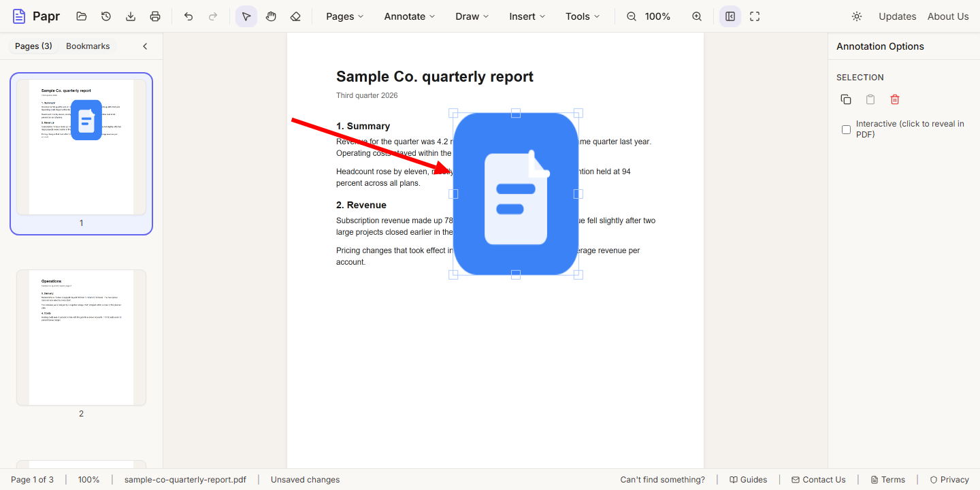The width and height of the screenshot is (980, 490).
Task: Open the Guides link in footer
Action: (x=749, y=480)
